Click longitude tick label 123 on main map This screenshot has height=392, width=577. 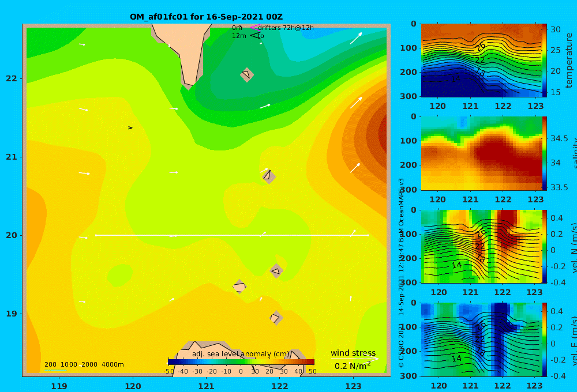354,386
